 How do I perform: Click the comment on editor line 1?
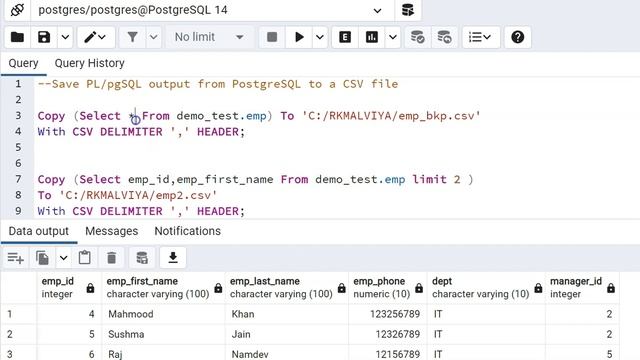coord(218,84)
